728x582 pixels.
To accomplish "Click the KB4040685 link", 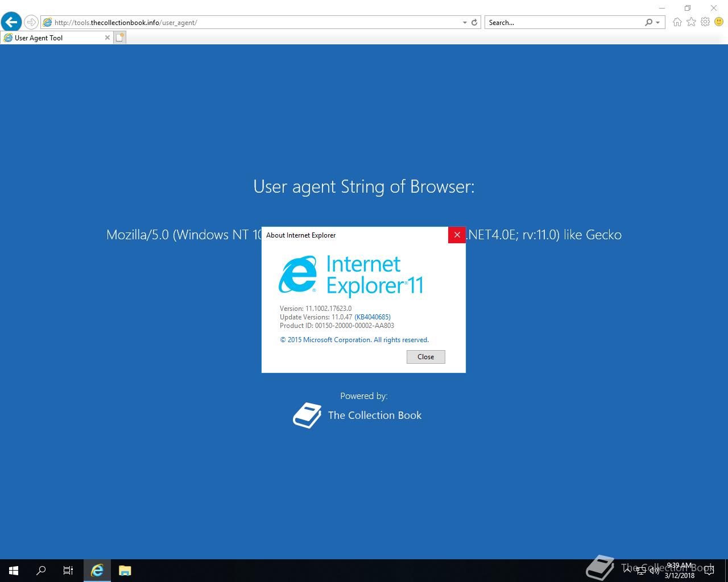I will click(373, 317).
